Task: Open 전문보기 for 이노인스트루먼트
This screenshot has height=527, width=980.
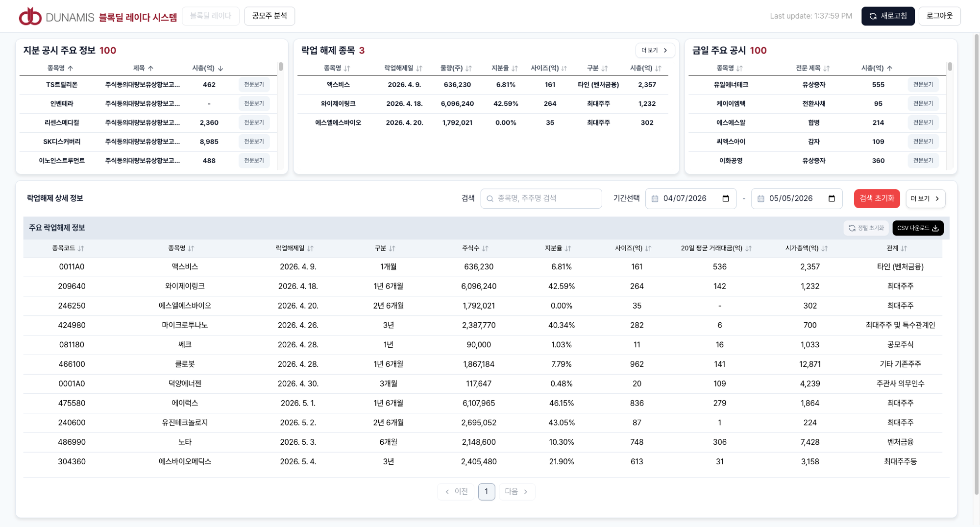Action: click(254, 161)
